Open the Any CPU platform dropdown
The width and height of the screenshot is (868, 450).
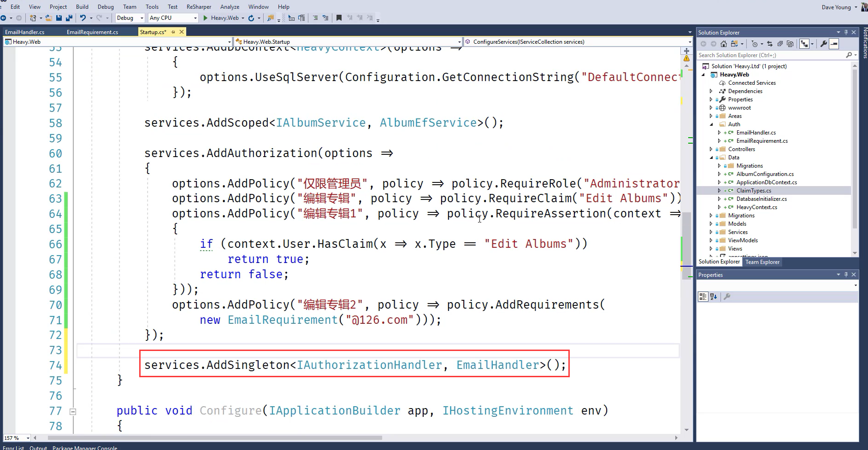pyautogui.click(x=173, y=18)
